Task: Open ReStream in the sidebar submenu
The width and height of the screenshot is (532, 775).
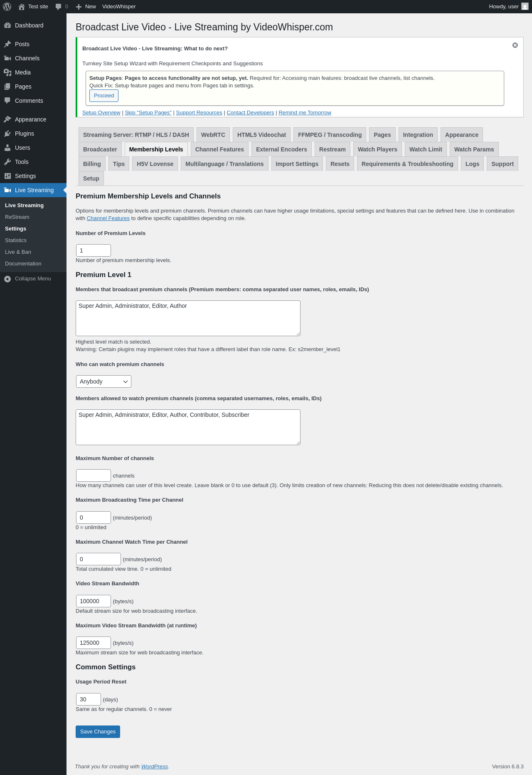Action: (x=17, y=217)
